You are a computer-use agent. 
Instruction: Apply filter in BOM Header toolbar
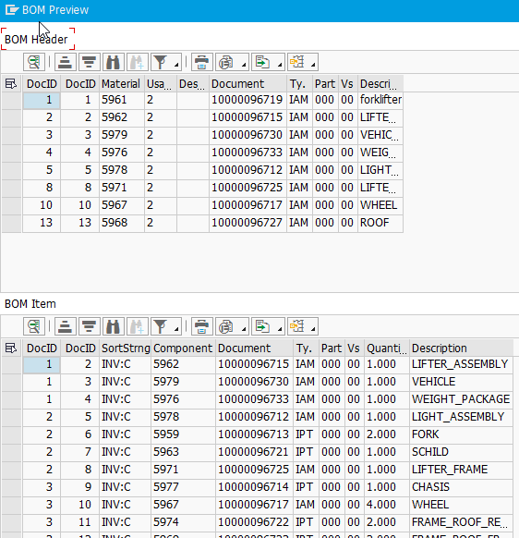point(161,62)
